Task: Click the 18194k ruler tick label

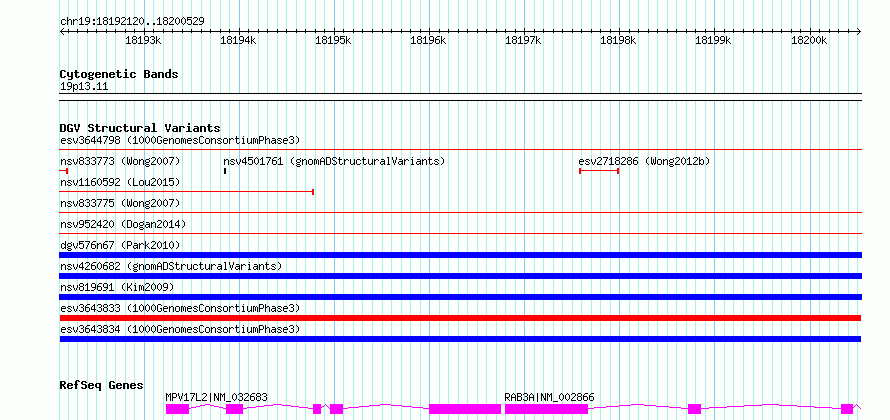Action: [x=238, y=40]
